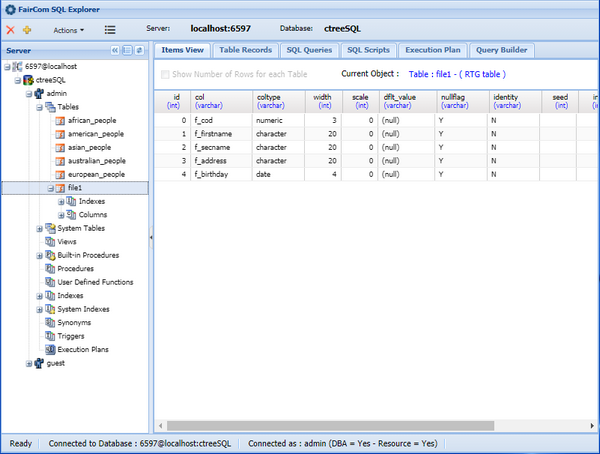Viewport: 600px width, 454px height.
Task: Click the numeric coltype cell
Action: [x=279, y=121]
